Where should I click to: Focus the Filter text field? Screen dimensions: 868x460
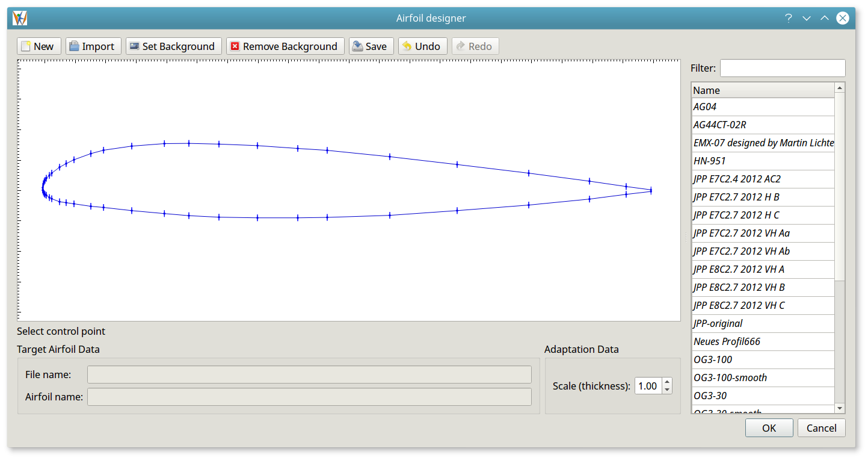tap(782, 68)
